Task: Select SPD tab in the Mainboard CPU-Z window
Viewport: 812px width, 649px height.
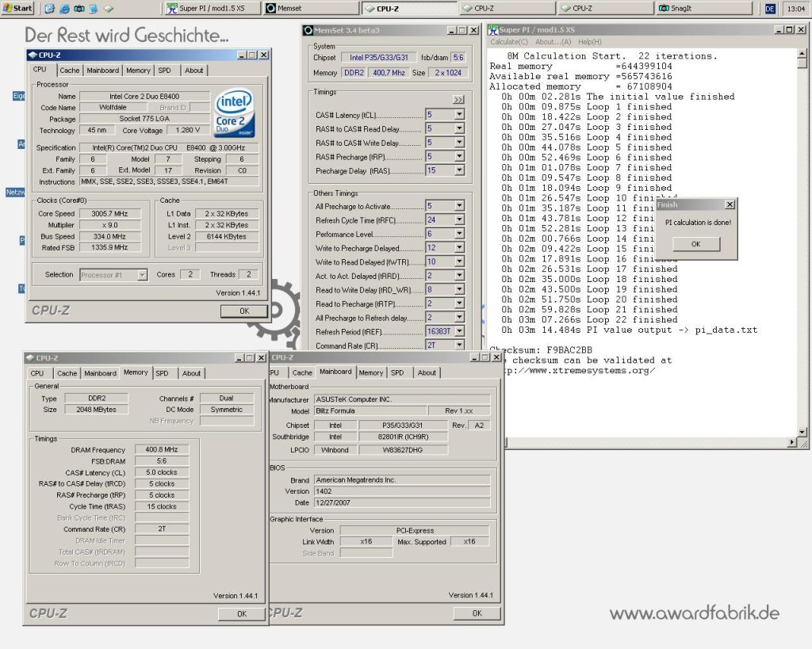Action: click(397, 372)
